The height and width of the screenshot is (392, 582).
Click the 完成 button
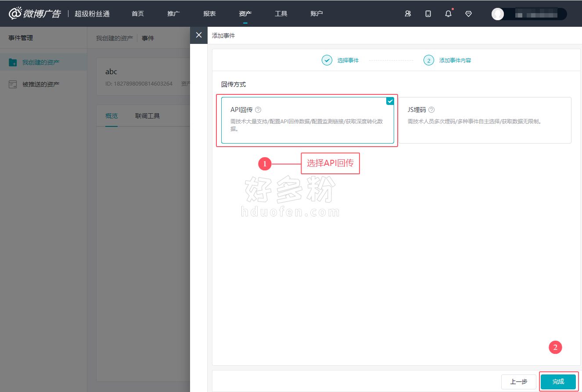pyautogui.click(x=558, y=382)
